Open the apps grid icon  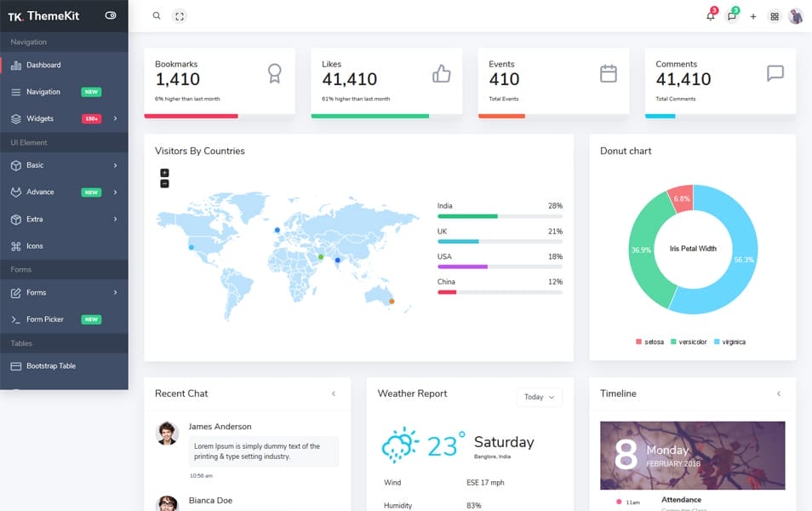774,15
